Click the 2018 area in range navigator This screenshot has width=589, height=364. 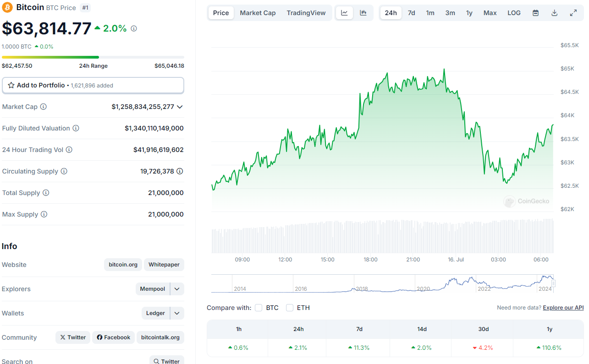[x=362, y=289]
